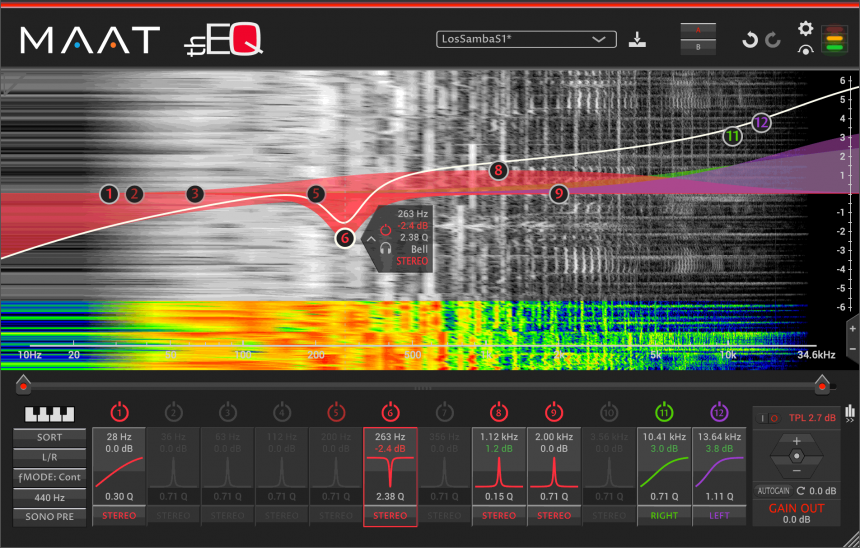The image size is (860, 548).
Task: Enable band 7 power button
Action: pyautogui.click(x=444, y=412)
